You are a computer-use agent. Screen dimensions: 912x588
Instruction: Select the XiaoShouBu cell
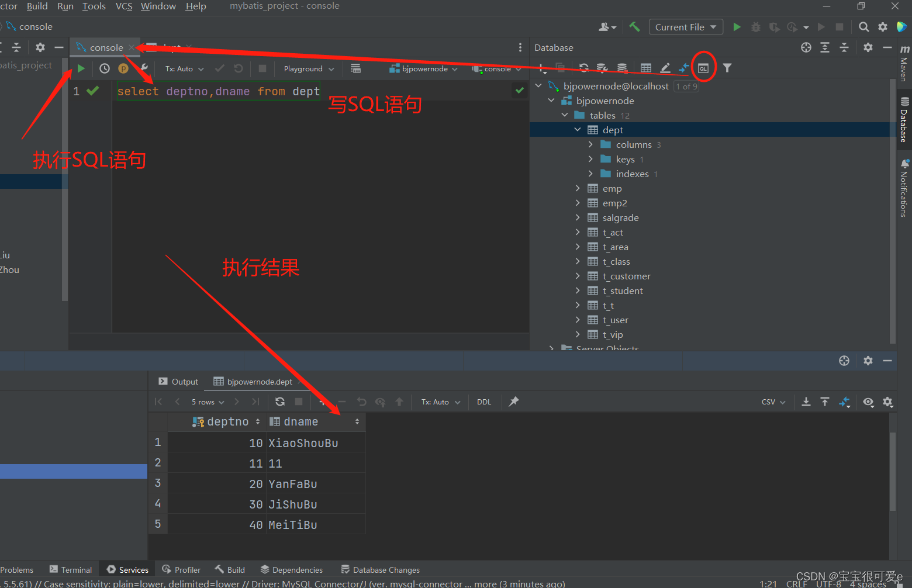tap(316, 443)
